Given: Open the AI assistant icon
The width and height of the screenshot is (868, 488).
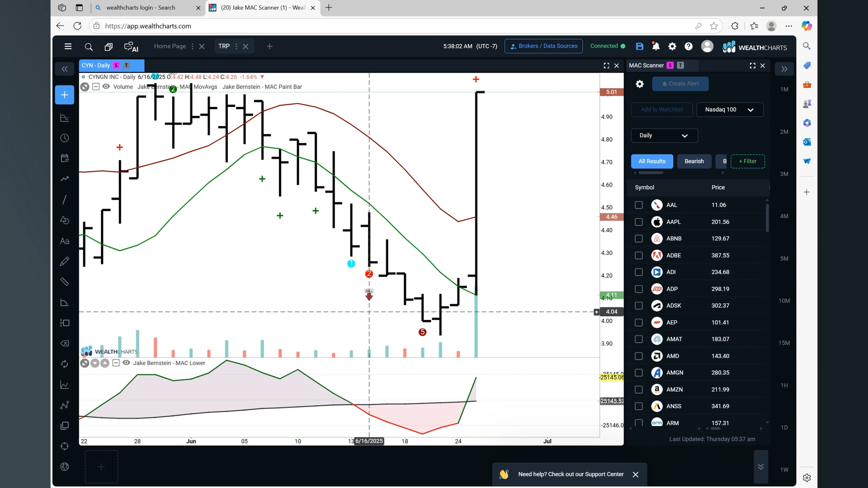Looking at the screenshot, I should (131, 47).
